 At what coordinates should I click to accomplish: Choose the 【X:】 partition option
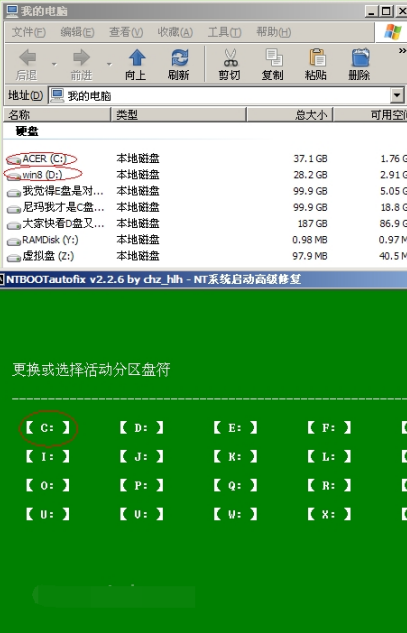pyautogui.click(x=329, y=514)
